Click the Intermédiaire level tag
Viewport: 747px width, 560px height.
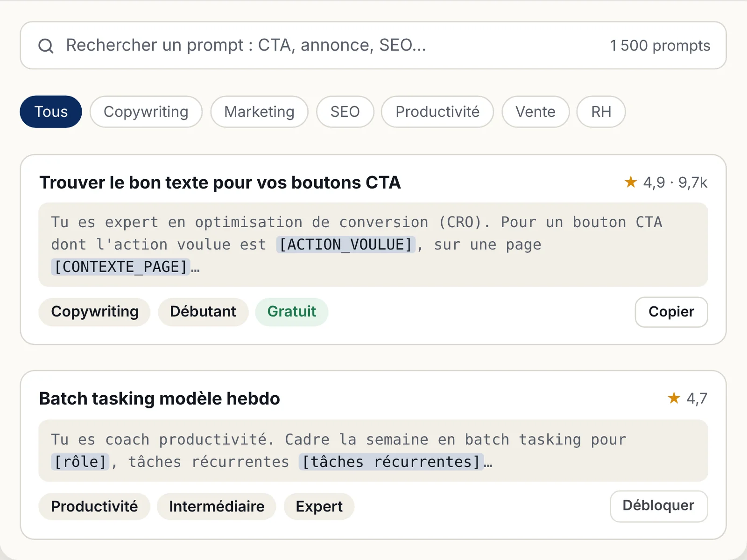[x=217, y=506]
